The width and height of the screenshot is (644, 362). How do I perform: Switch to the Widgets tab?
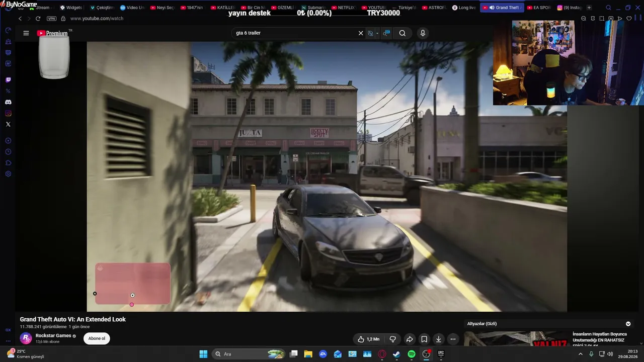71,8
